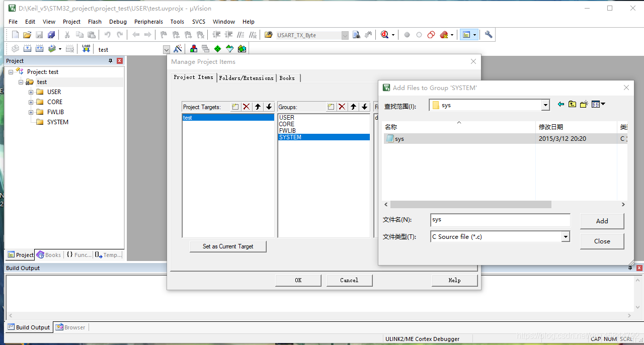Click New target icon in Project Targets
Viewport: 644px width, 345px height.
point(235,107)
